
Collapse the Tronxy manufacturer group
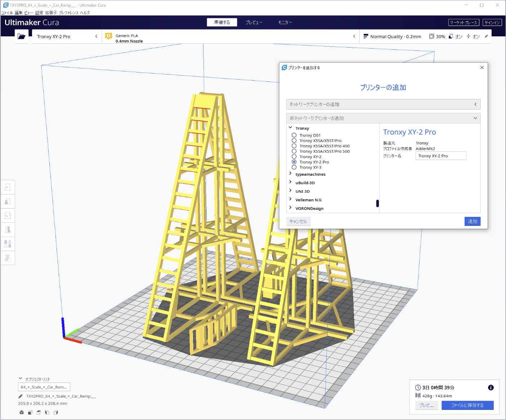290,128
